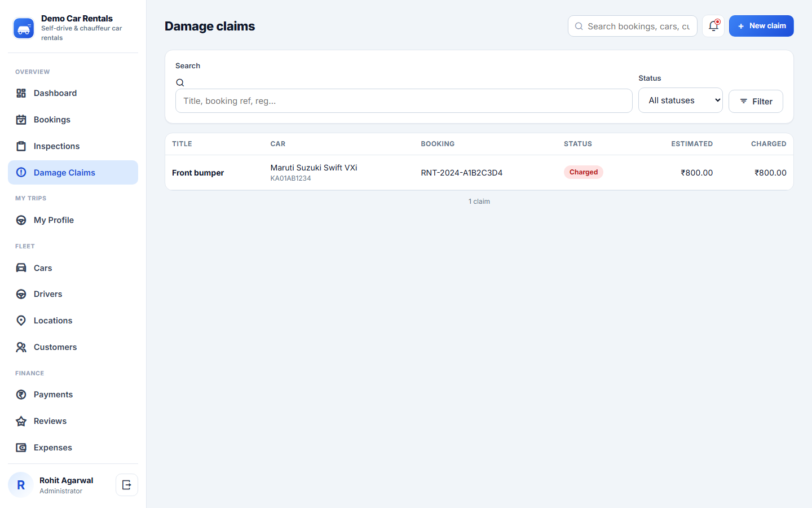Click the STATUS column header
The image size is (812, 508).
point(578,144)
